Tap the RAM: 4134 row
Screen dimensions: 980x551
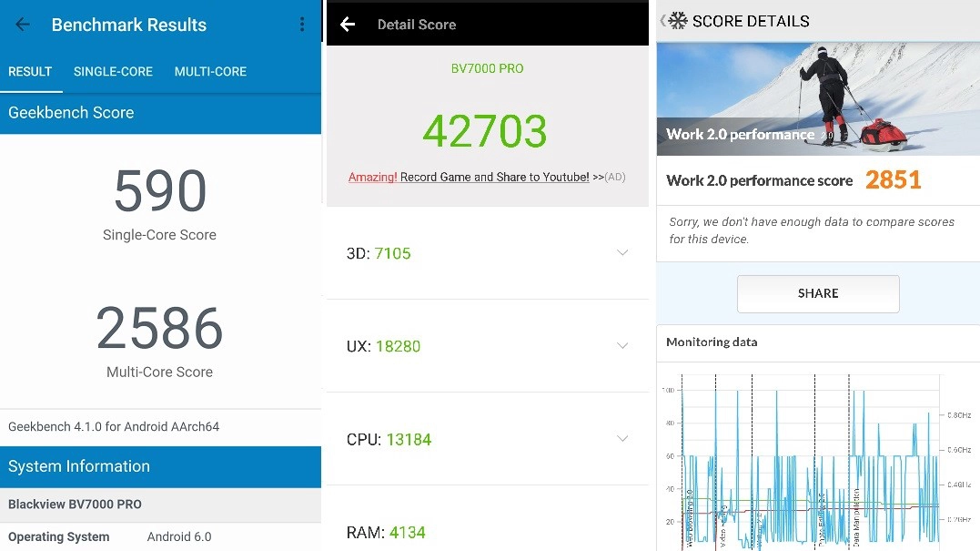click(488, 532)
